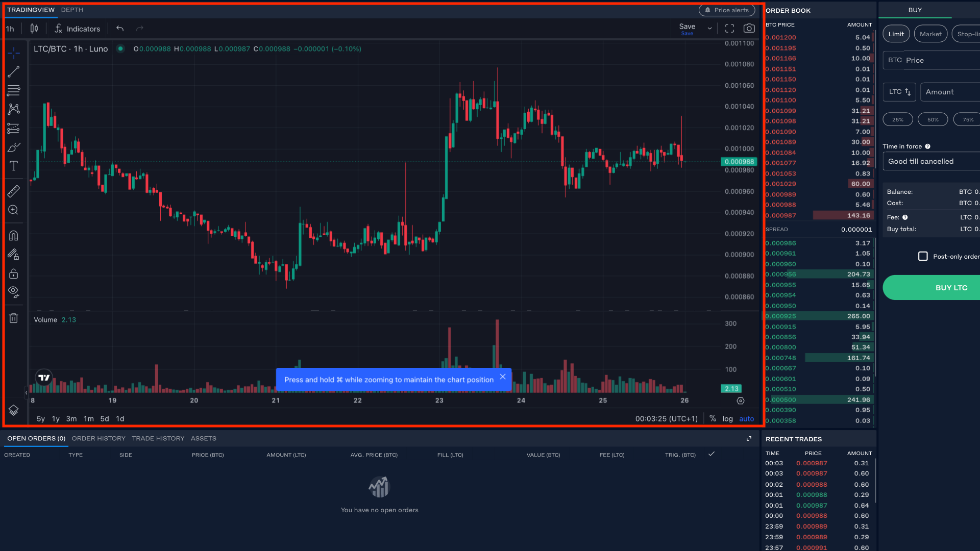Image resolution: width=980 pixels, height=551 pixels.
Task: Select the BUY tab
Action: [x=915, y=10]
